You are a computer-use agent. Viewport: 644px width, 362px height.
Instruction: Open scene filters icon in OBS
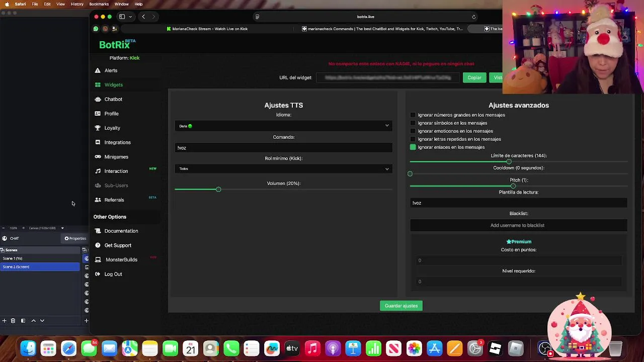coord(23,320)
